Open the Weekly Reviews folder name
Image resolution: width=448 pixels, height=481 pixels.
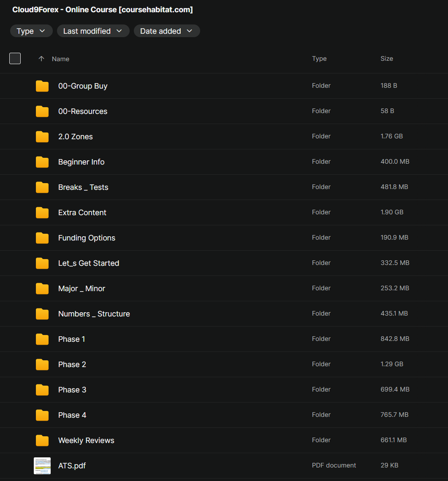click(86, 440)
